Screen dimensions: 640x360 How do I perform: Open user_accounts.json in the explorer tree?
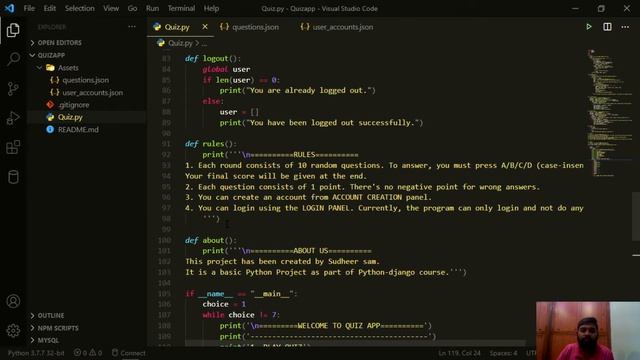pyautogui.click(x=92, y=93)
